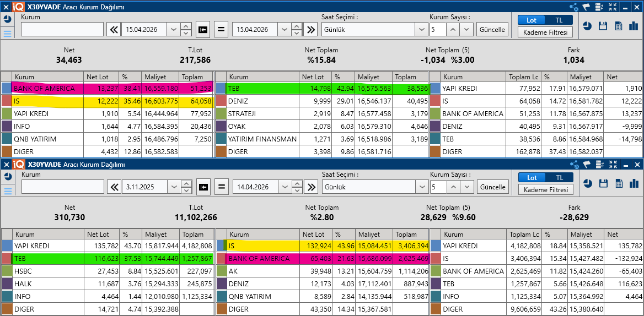This screenshot has height=316, width=644.
Task: Click flag icon in top window title bar
Action: click(x=587, y=7)
